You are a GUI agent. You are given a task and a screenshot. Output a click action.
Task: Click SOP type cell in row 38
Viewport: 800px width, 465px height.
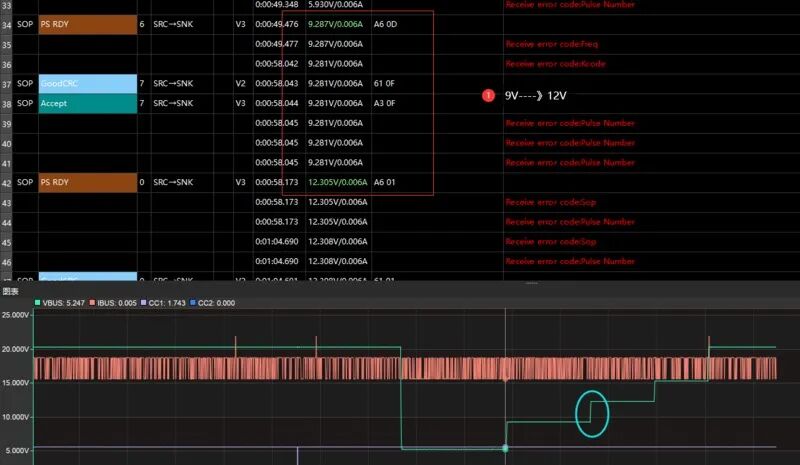(25, 103)
